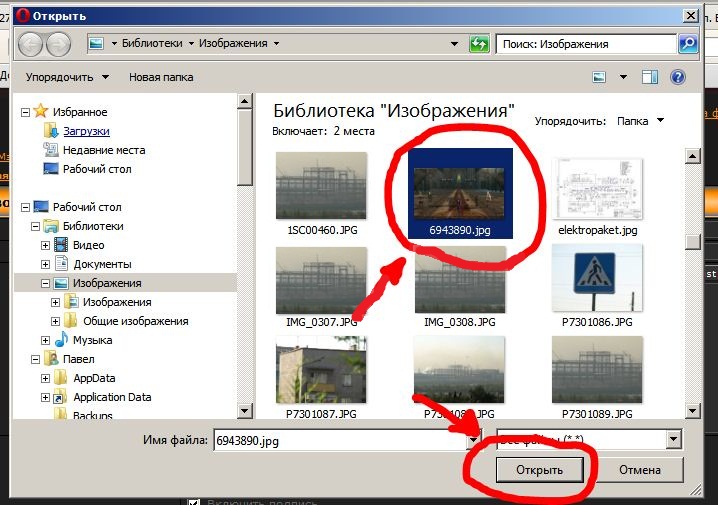Expand the Application Data node
Screen dimensions: 718x505
point(45,397)
